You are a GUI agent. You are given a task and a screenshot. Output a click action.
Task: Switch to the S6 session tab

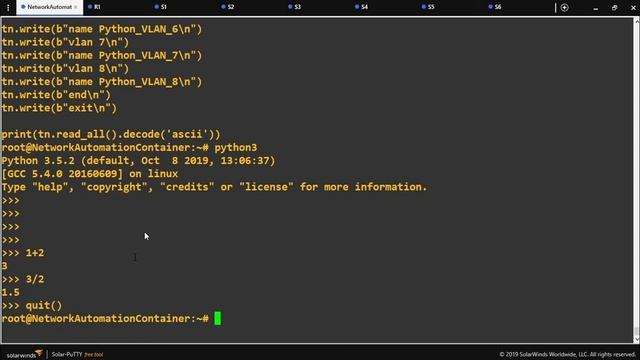tap(495, 7)
